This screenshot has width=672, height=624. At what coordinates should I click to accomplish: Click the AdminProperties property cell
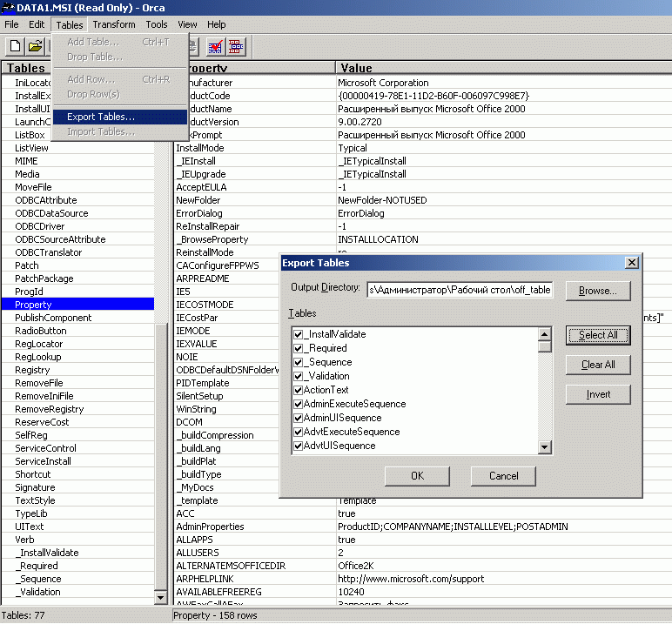(254, 527)
